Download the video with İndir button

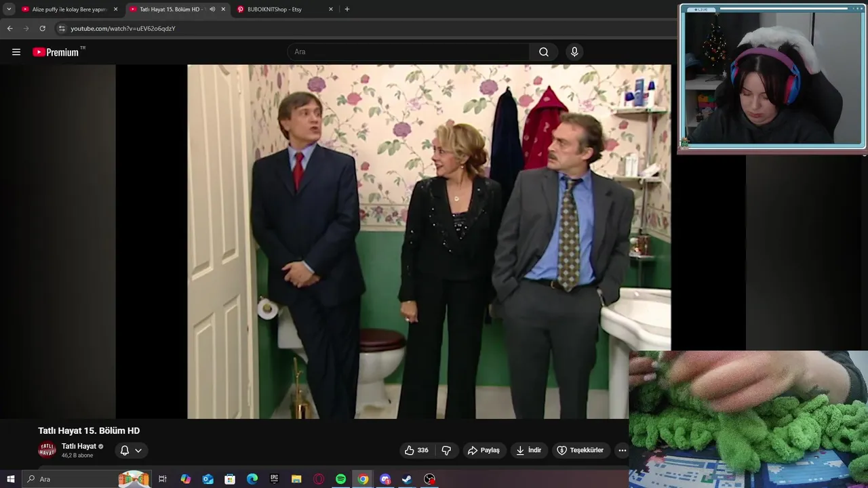528,450
